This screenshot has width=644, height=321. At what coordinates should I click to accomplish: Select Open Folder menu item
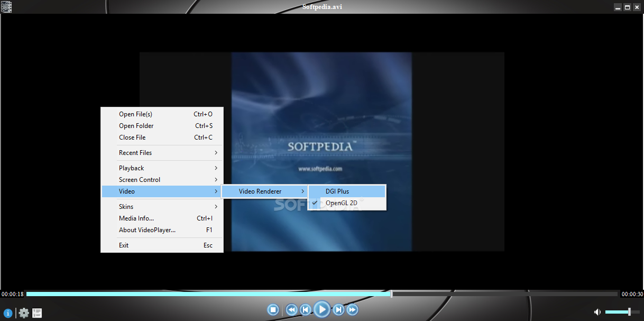point(162,126)
